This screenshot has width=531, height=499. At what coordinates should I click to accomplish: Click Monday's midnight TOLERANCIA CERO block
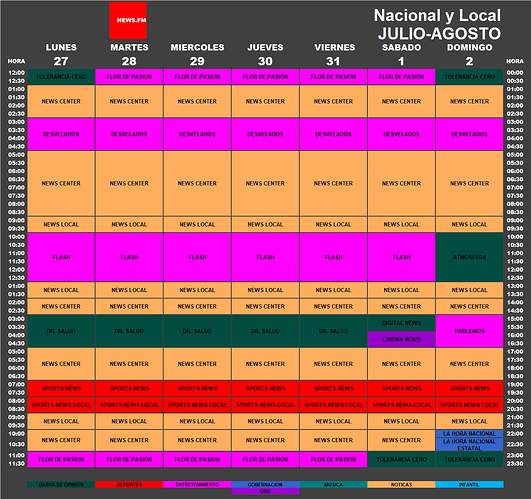click(x=61, y=77)
